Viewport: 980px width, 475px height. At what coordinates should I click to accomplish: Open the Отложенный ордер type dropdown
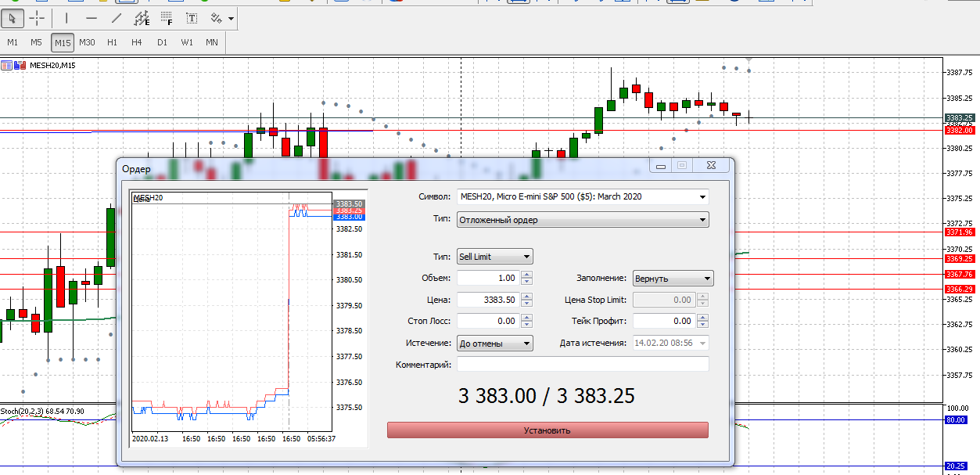click(x=583, y=220)
